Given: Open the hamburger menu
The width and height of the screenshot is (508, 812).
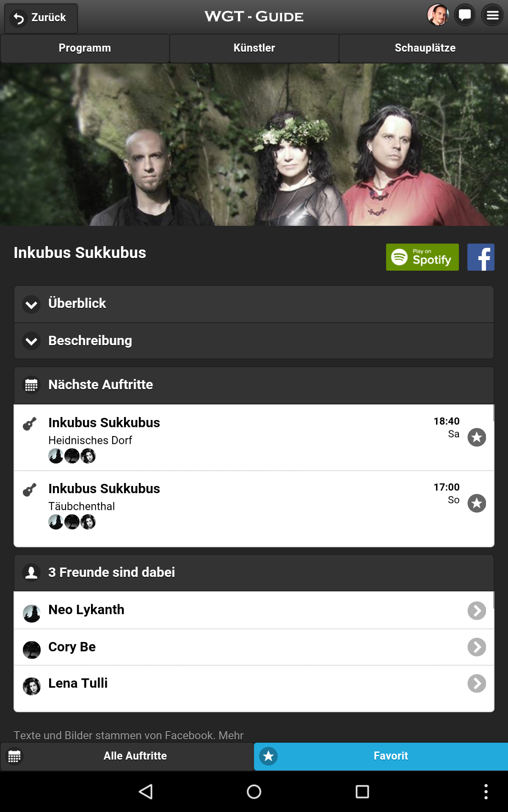Looking at the screenshot, I should click(492, 15).
